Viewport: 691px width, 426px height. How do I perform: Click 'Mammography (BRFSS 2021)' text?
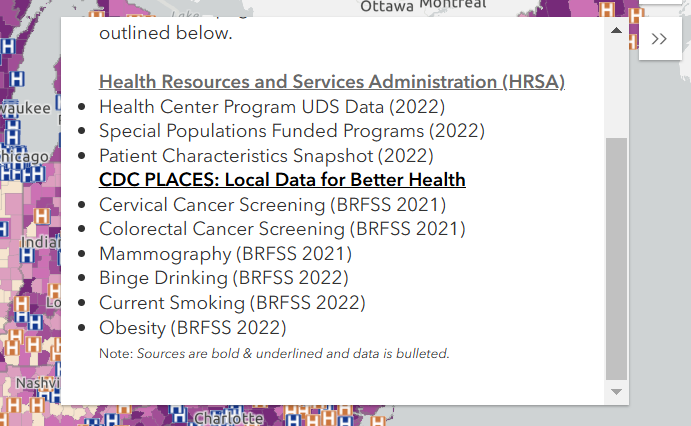pyautogui.click(x=225, y=254)
